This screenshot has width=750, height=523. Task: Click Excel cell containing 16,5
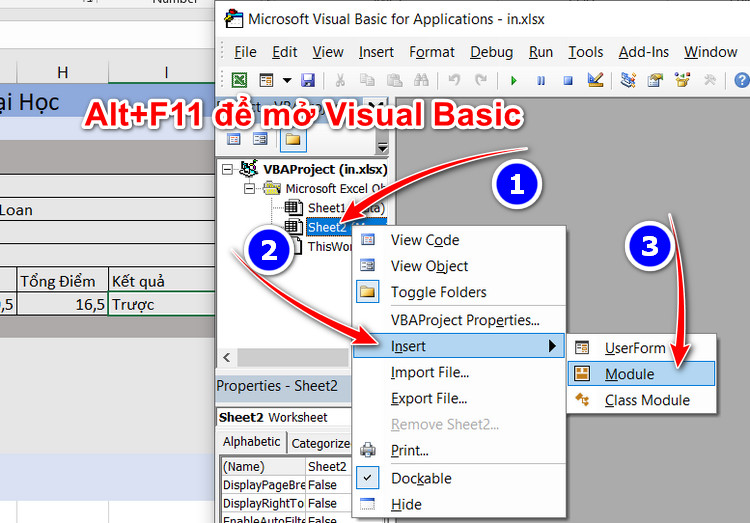(x=63, y=305)
